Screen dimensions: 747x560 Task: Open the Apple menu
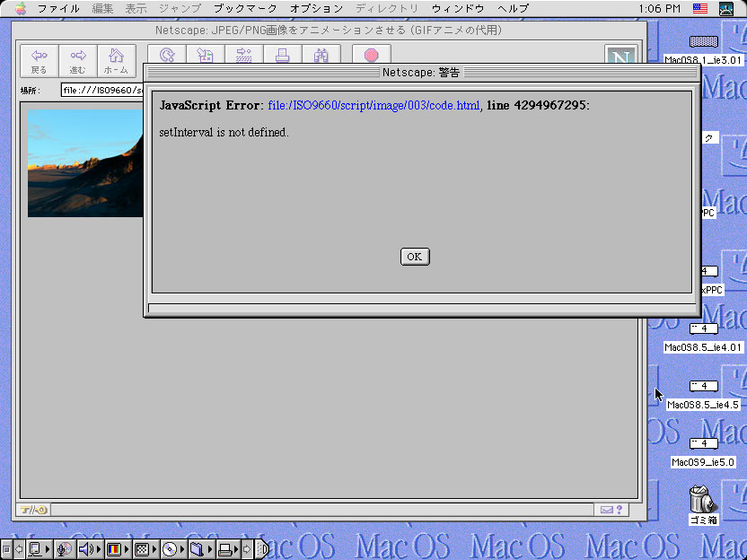(x=21, y=9)
